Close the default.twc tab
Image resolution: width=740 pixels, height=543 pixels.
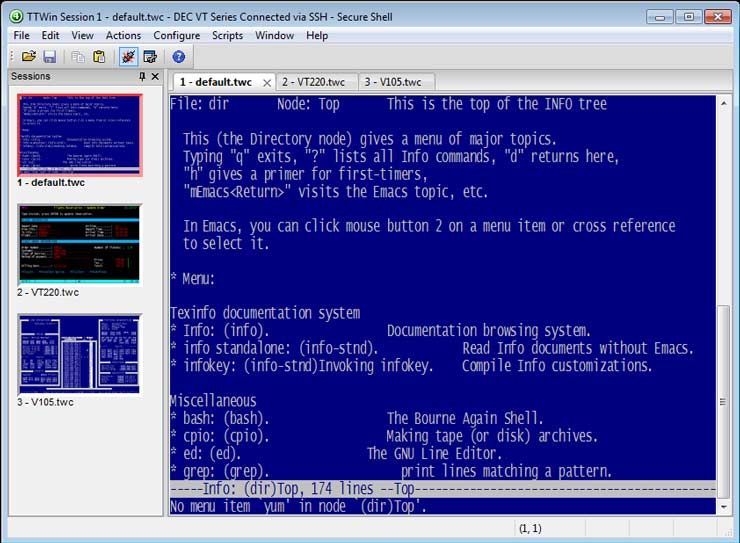(268, 82)
